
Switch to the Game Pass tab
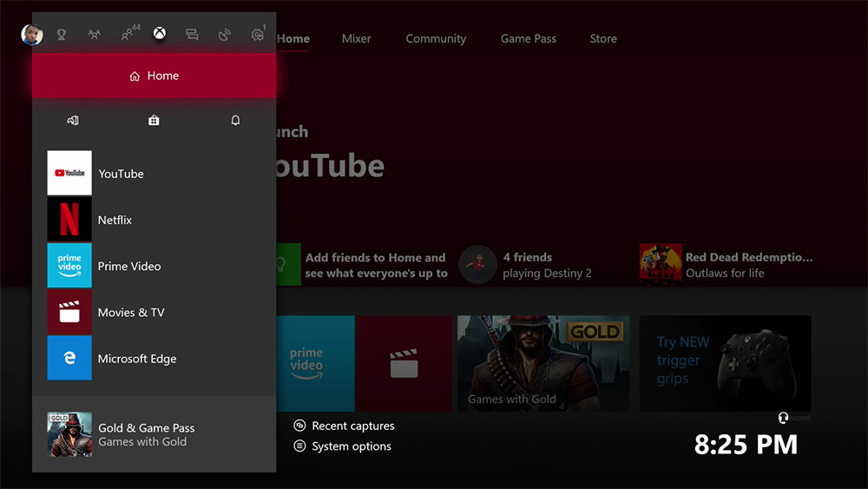[528, 39]
